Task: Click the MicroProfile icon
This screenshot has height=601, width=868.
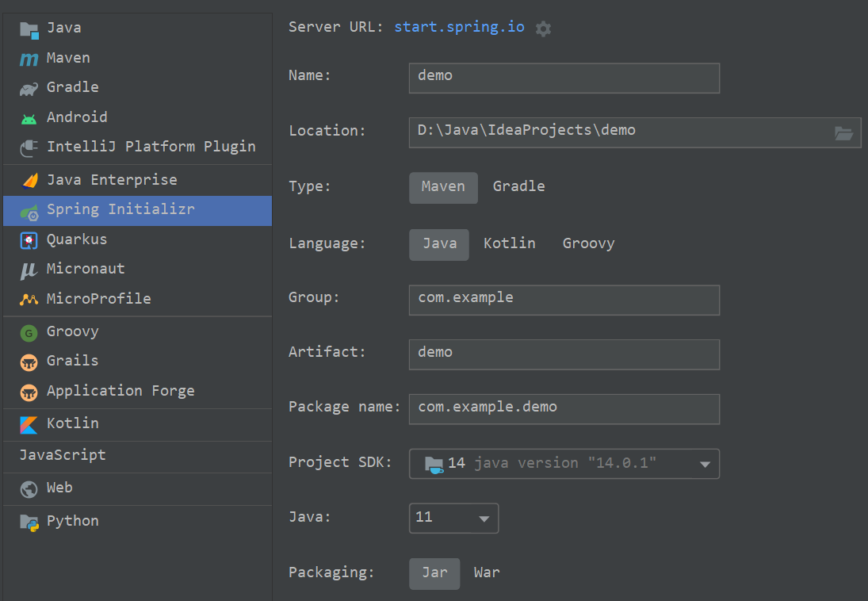Action: coord(29,300)
